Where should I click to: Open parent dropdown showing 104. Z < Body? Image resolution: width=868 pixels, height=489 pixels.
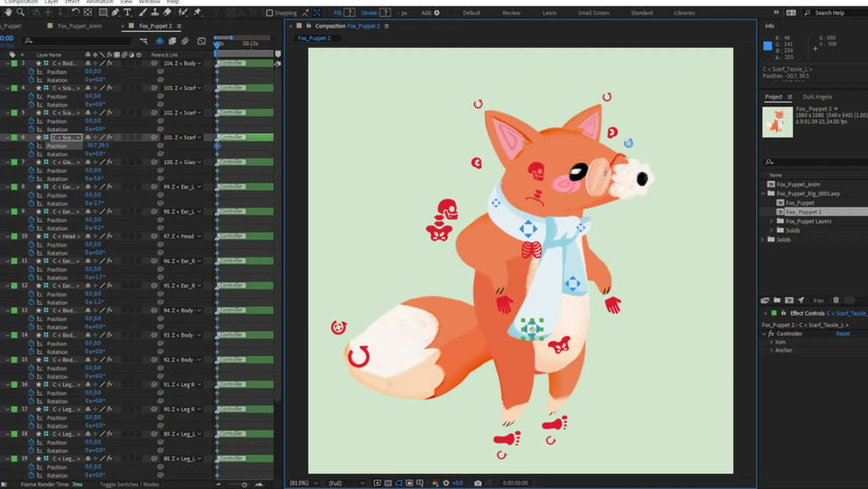(x=182, y=63)
